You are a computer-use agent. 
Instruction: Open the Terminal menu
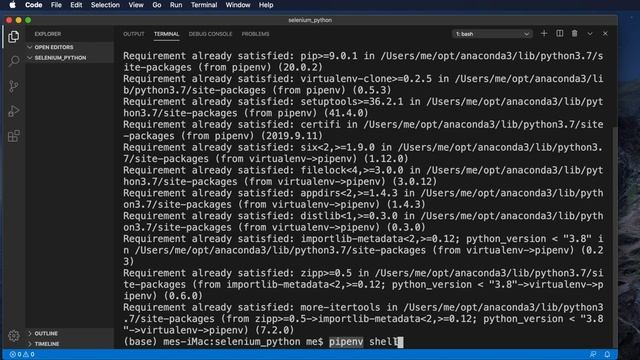(204, 5)
